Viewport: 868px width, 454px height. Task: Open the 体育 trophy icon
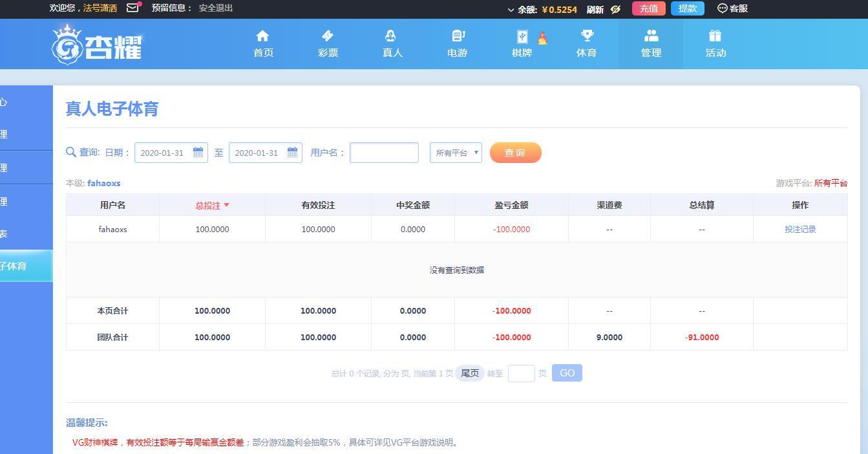586,36
